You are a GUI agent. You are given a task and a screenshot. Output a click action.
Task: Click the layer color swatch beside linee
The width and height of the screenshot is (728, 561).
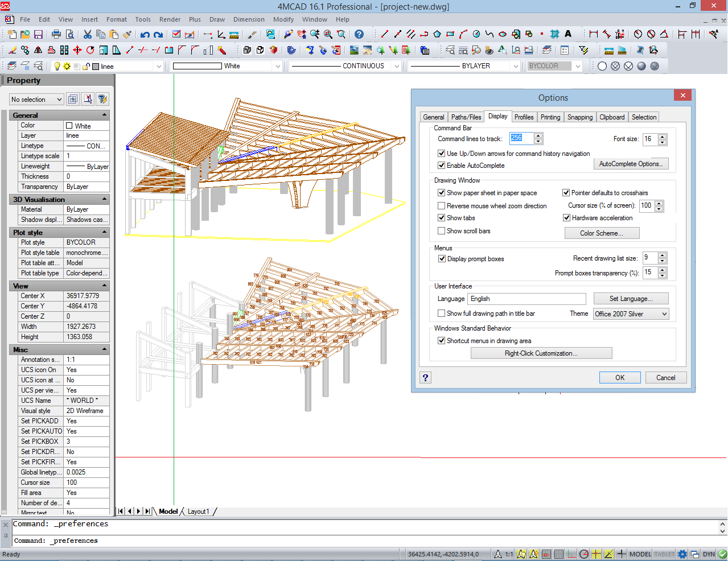tap(96, 67)
